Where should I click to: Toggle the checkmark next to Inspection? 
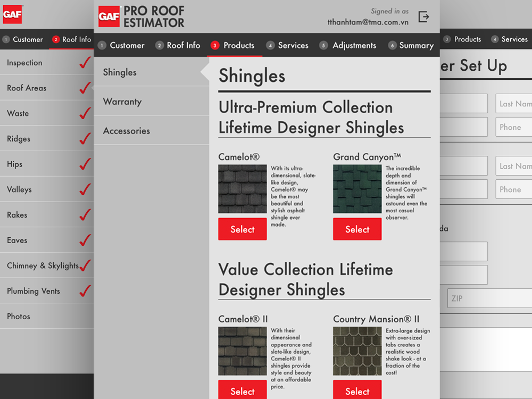[x=84, y=63]
